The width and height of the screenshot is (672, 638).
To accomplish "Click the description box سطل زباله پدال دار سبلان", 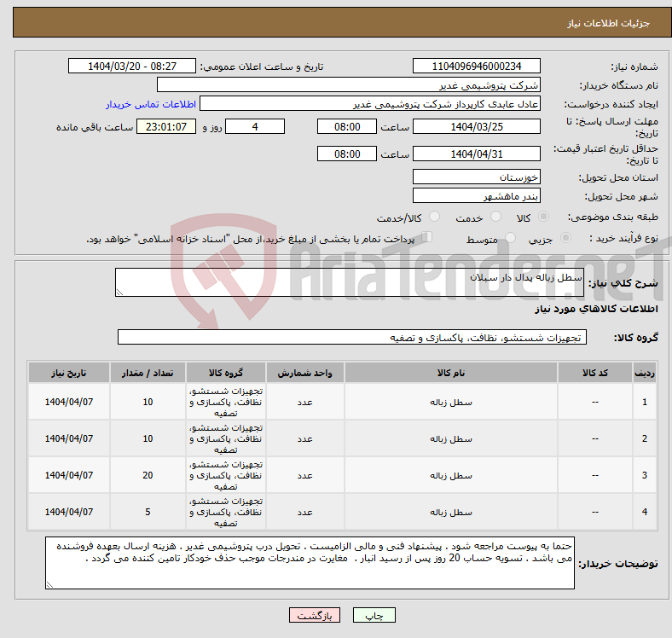I will [350, 282].
